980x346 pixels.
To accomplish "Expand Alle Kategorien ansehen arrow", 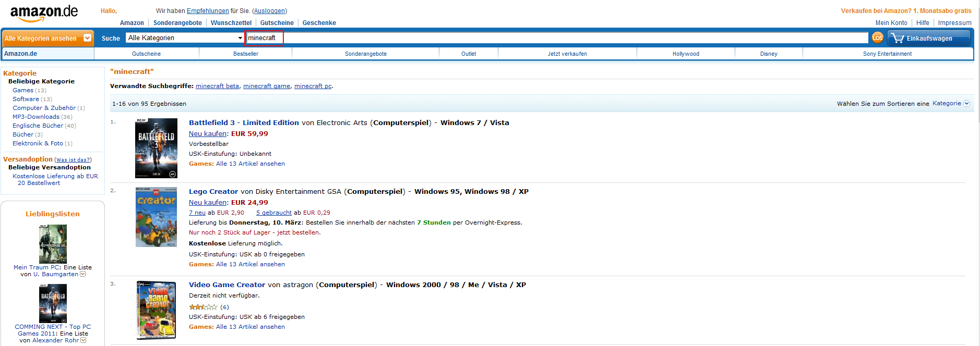I will pos(88,38).
